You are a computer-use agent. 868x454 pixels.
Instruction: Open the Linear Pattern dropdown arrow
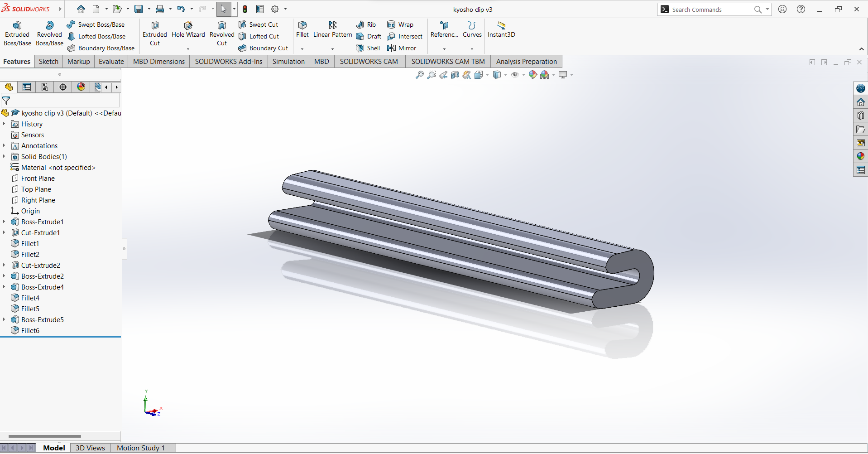click(332, 49)
